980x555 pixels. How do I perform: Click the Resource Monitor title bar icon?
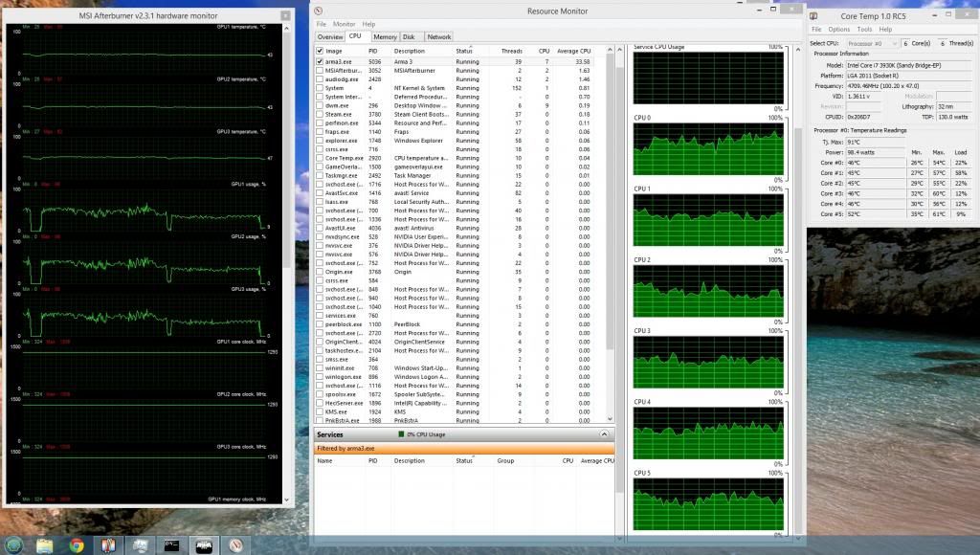pos(320,11)
